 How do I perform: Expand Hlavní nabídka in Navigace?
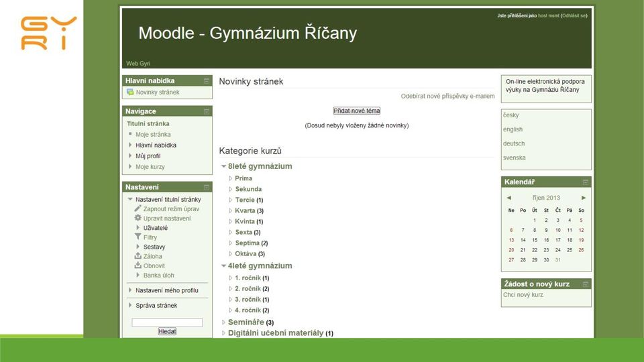pos(130,145)
